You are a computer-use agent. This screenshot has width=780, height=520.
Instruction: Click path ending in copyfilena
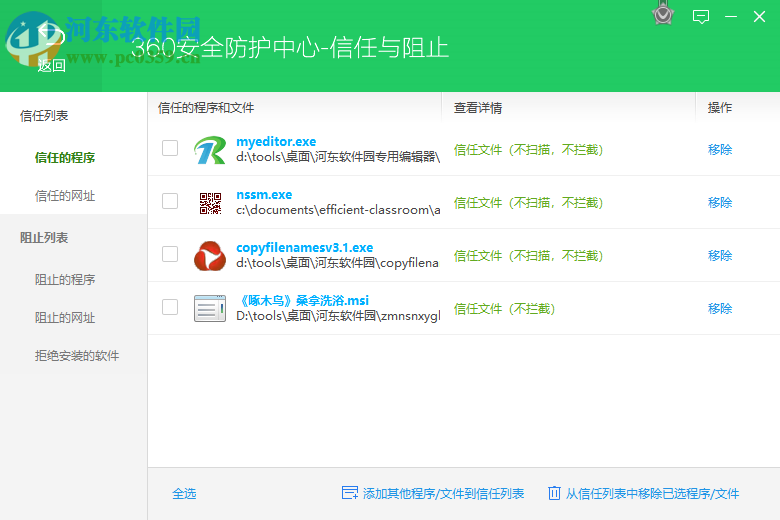(x=337, y=263)
